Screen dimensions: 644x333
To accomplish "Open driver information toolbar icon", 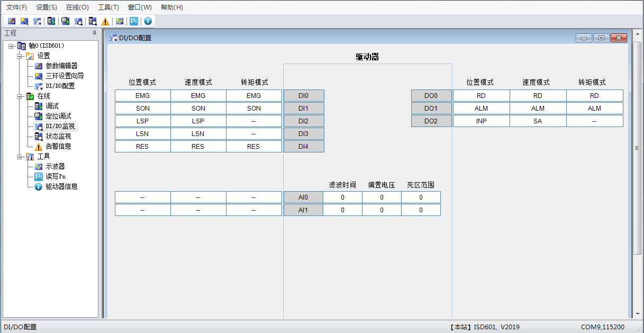I will pyautogui.click(x=148, y=21).
